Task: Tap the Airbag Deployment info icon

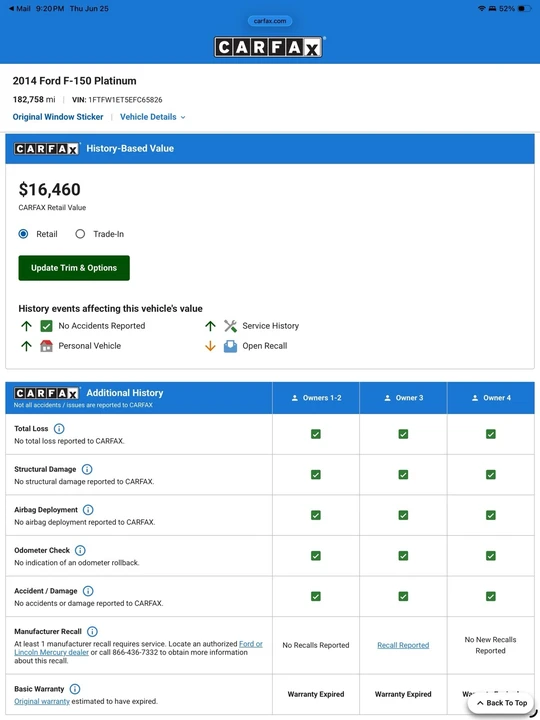Action: 88,510
